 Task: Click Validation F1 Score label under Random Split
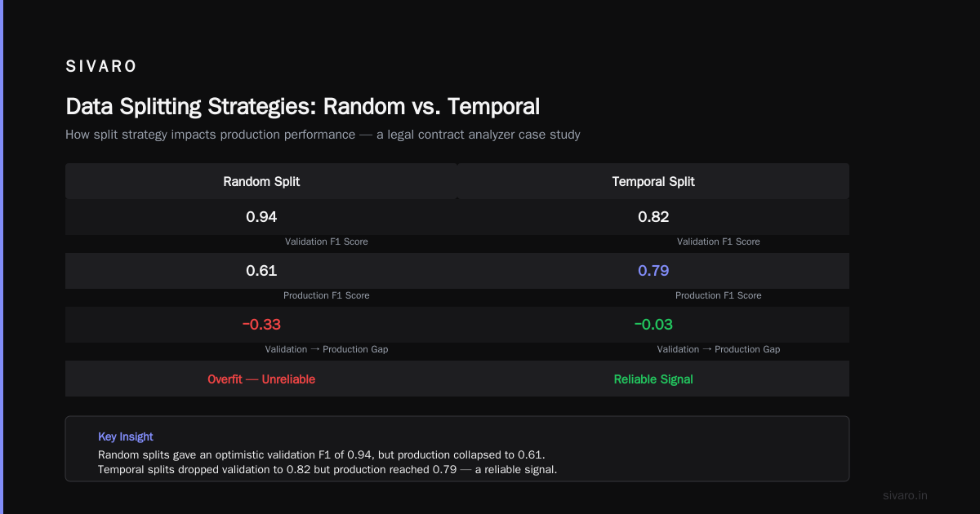[327, 241]
